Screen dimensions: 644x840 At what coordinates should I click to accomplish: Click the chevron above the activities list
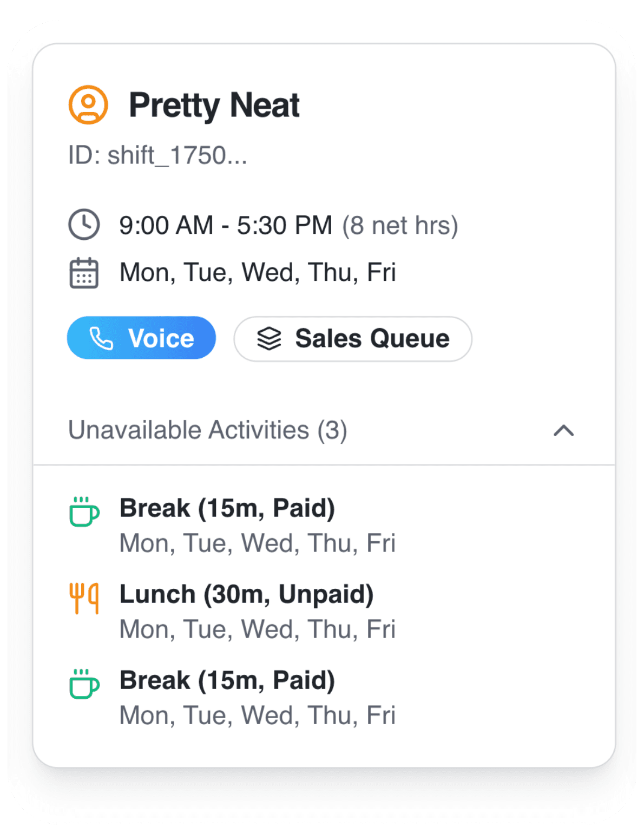[564, 431]
